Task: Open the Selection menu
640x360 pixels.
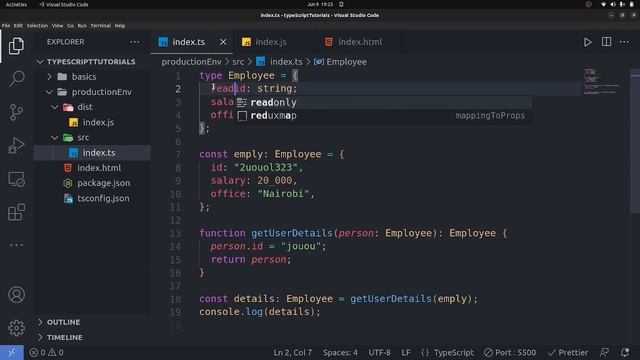Action: click(37, 26)
